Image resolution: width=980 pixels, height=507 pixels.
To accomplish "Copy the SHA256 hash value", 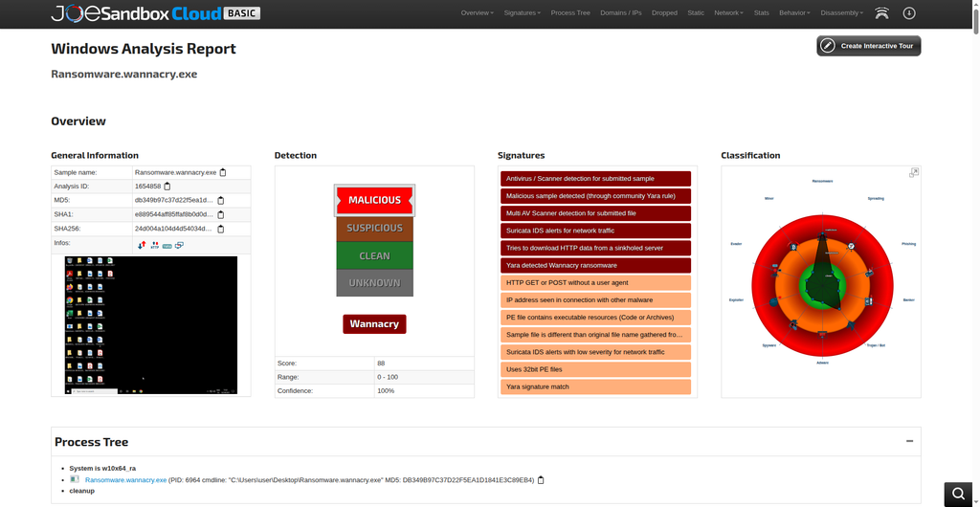I will pyautogui.click(x=221, y=230).
